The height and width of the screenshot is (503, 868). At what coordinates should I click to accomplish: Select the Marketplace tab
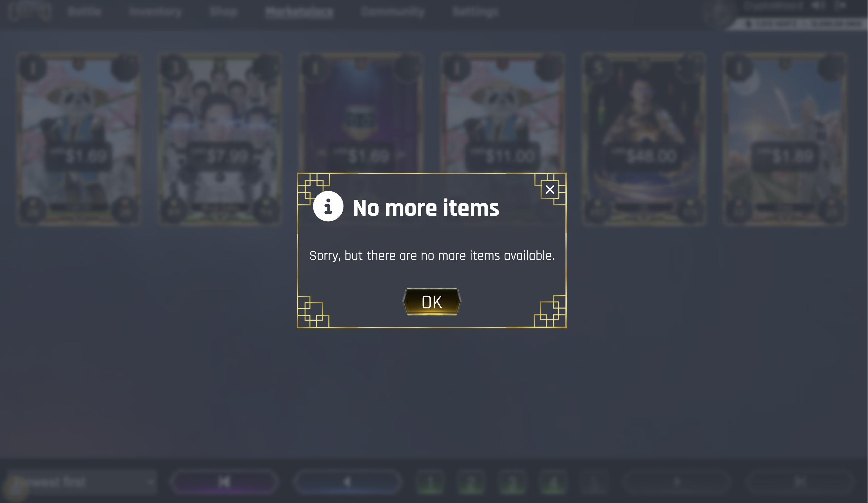[299, 12]
